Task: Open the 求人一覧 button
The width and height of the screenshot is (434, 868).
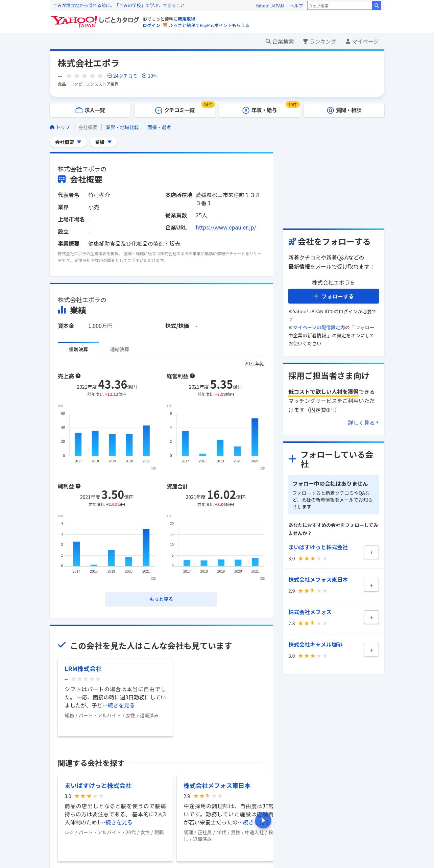Action: pyautogui.click(x=90, y=110)
